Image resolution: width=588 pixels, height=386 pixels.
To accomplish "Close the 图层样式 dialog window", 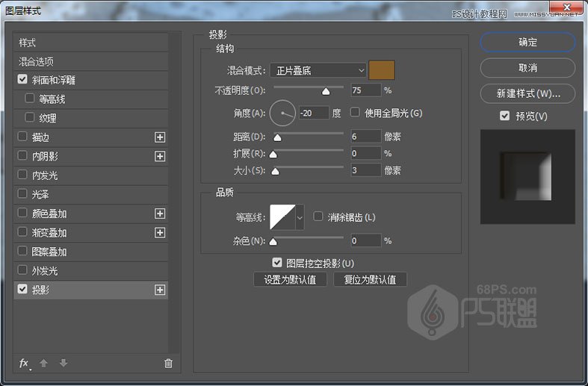I will pyautogui.click(x=566, y=7).
